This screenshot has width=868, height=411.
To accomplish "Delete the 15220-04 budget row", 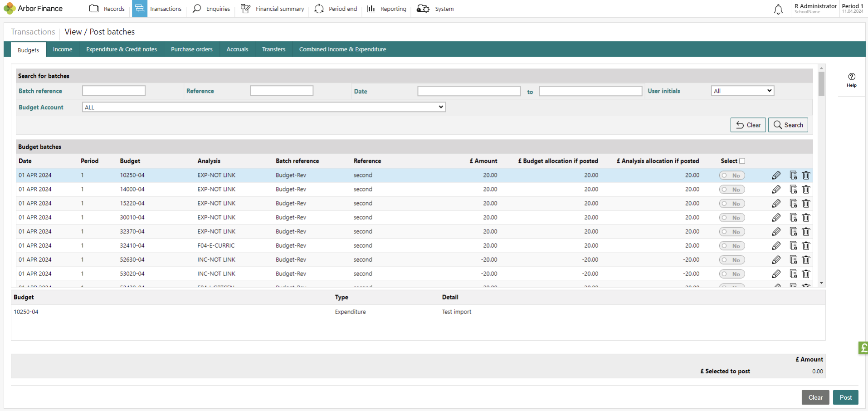I will (806, 204).
